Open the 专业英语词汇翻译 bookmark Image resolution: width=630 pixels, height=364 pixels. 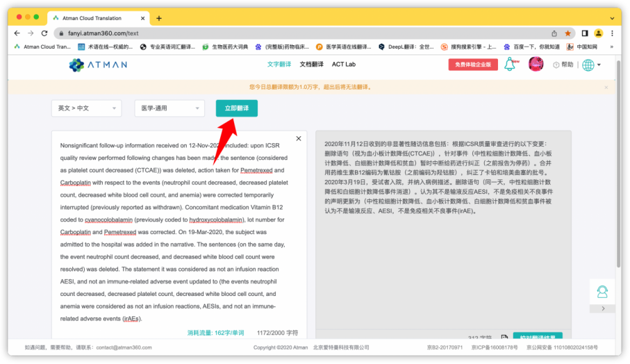click(x=167, y=47)
